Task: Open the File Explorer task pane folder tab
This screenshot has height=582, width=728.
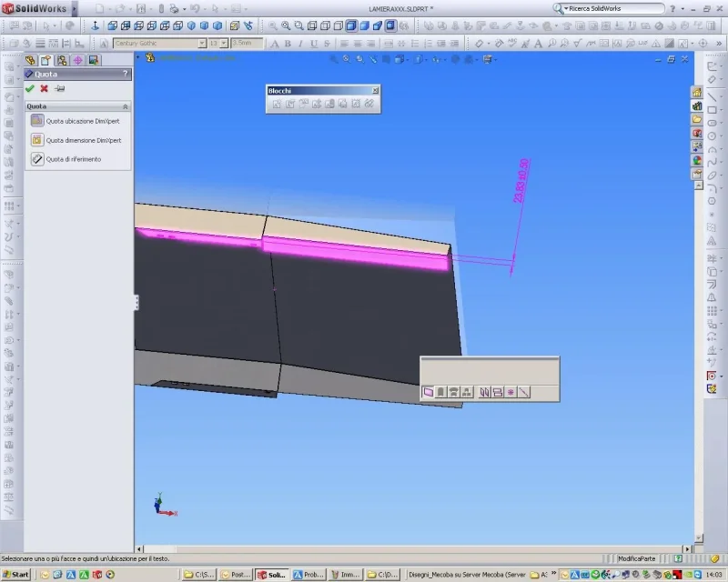Action: pyautogui.click(x=697, y=120)
